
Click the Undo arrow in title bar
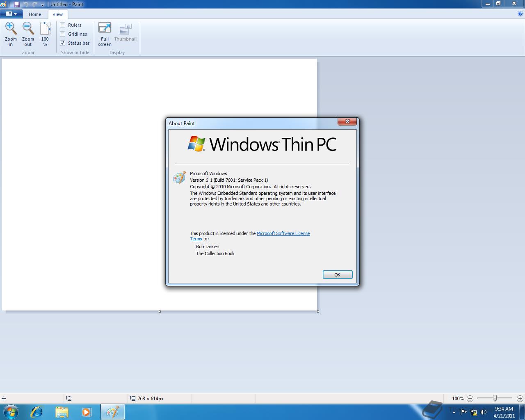(x=26, y=4)
